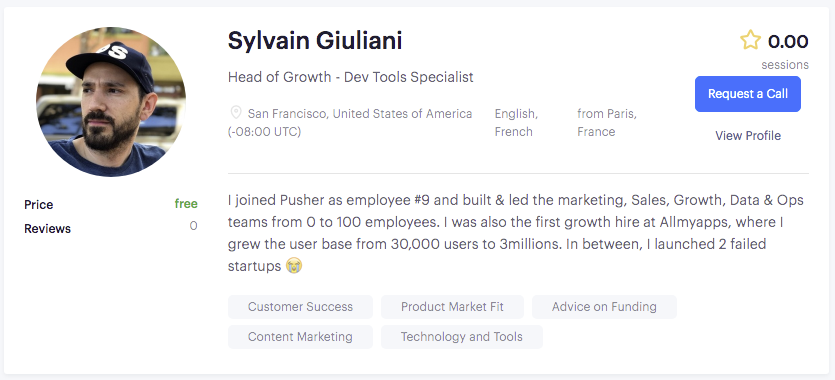Click the Sylvain Giuliani name heading
Viewport: 835px width, 380px height.
315,41
